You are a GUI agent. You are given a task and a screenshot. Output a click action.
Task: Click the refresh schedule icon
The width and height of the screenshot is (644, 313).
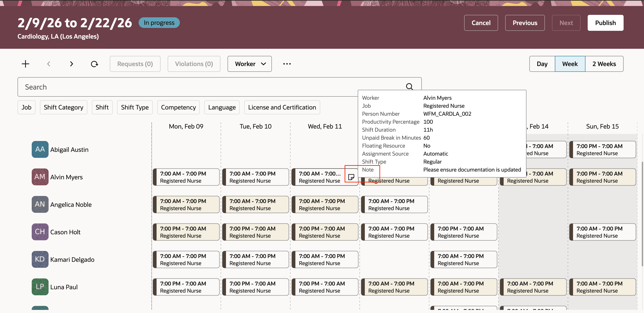(x=94, y=64)
